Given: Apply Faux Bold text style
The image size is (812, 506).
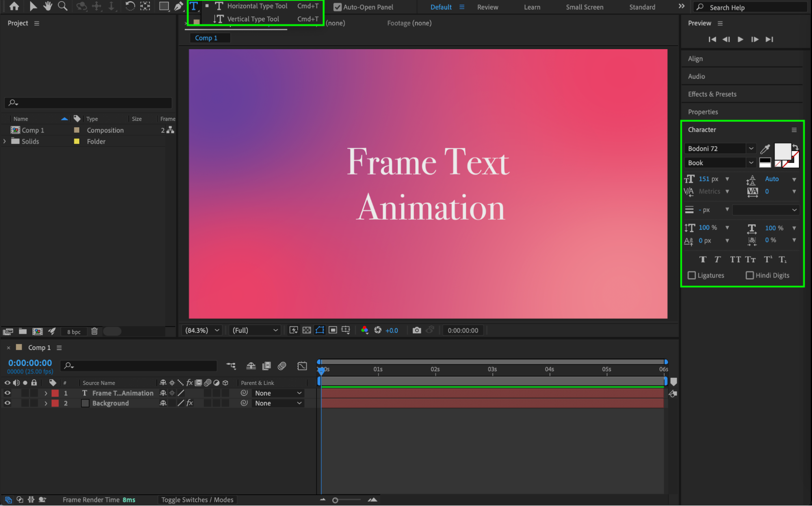Looking at the screenshot, I should [703, 259].
